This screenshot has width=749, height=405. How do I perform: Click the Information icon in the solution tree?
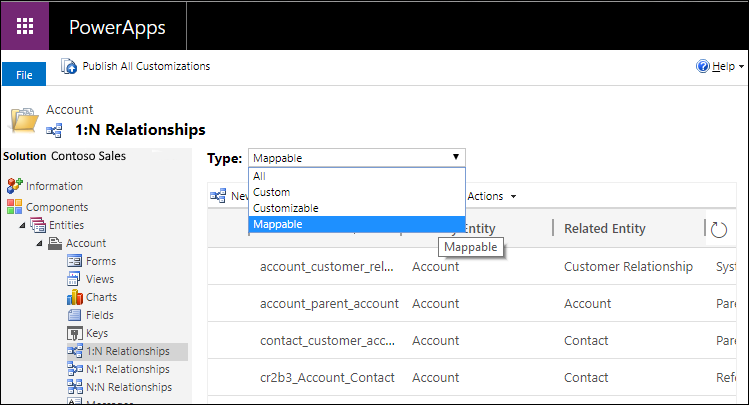point(14,186)
